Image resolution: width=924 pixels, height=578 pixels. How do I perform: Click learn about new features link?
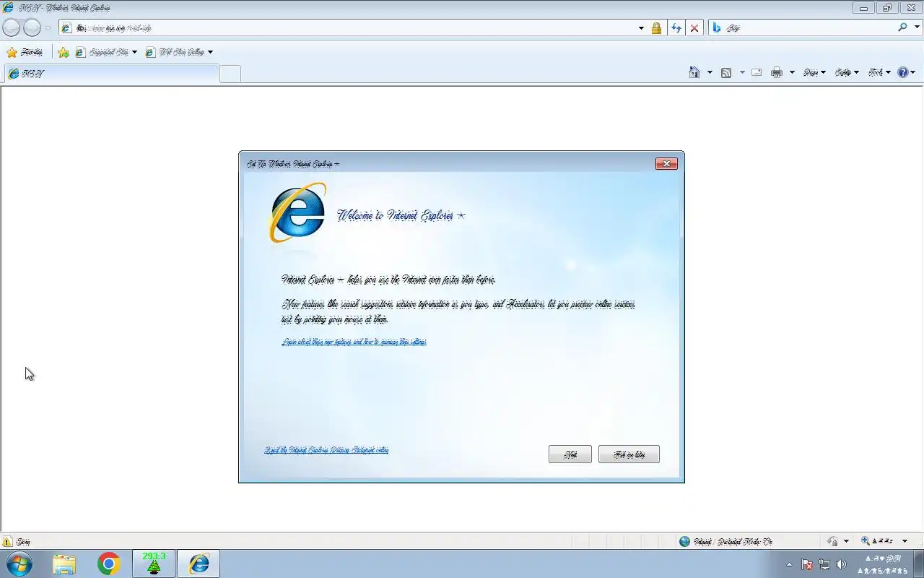click(x=354, y=342)
